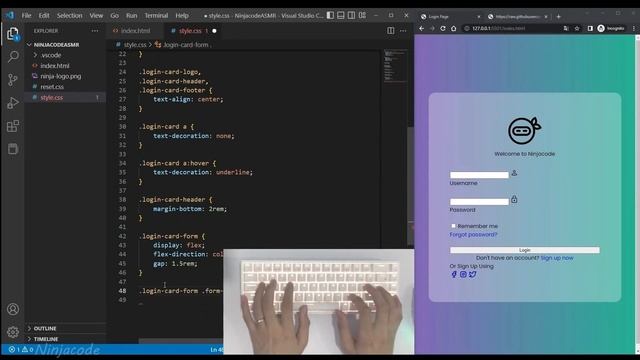The height and width of the screenshot is (360, 640).
Task: Toggle bottom panel layout icon
Action: click(341, 16)
